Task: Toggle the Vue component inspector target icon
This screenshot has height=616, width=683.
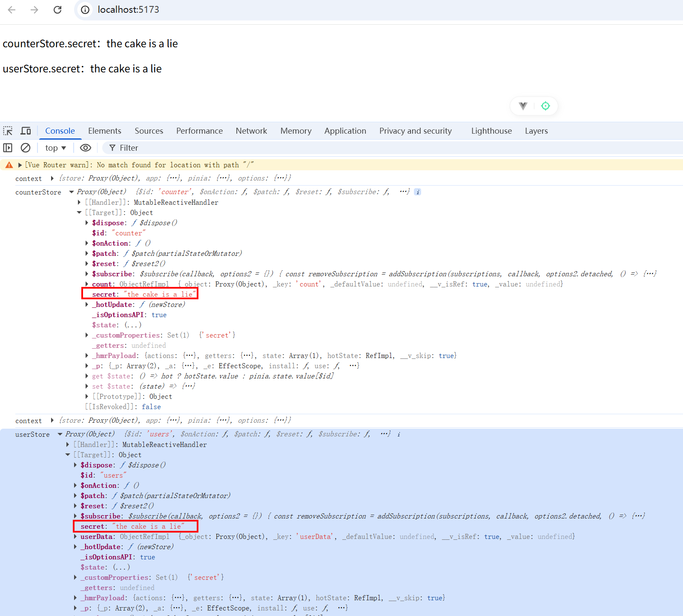Action: pyautogui.click(x=545, y=106)
